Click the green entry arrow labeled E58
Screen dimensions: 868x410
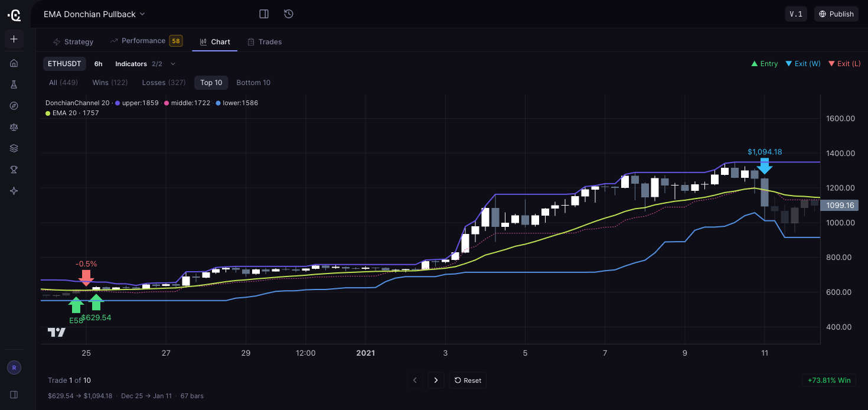[x=76, y=305]
